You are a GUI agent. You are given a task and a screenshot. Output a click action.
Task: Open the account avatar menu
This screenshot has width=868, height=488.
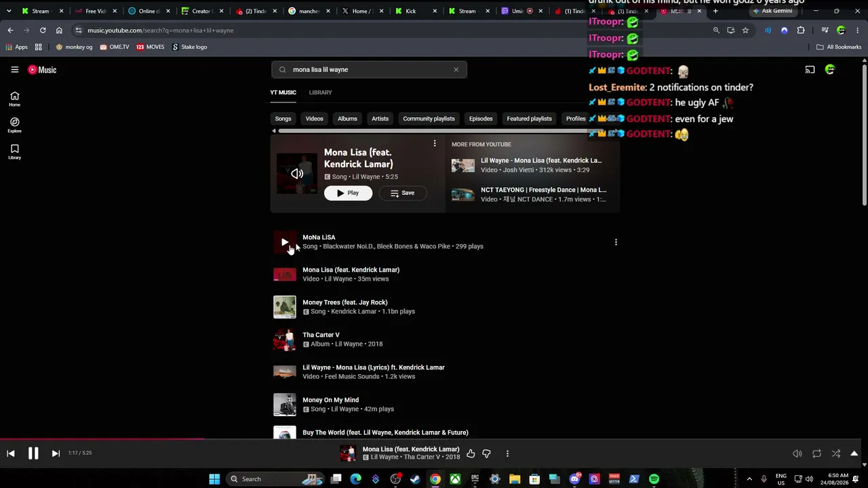click(x=830, y=69)
